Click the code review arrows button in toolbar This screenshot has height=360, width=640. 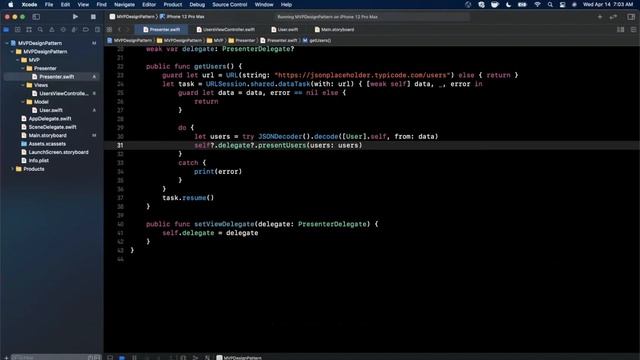pyautogui.click(x=613, y=17)
